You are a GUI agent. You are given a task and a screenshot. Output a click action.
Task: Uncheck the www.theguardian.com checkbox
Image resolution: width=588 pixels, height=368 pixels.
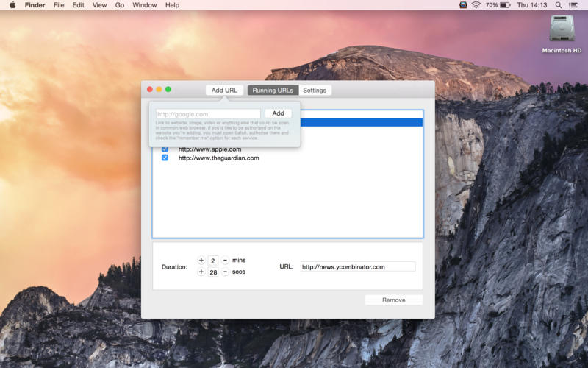(165, 158)
